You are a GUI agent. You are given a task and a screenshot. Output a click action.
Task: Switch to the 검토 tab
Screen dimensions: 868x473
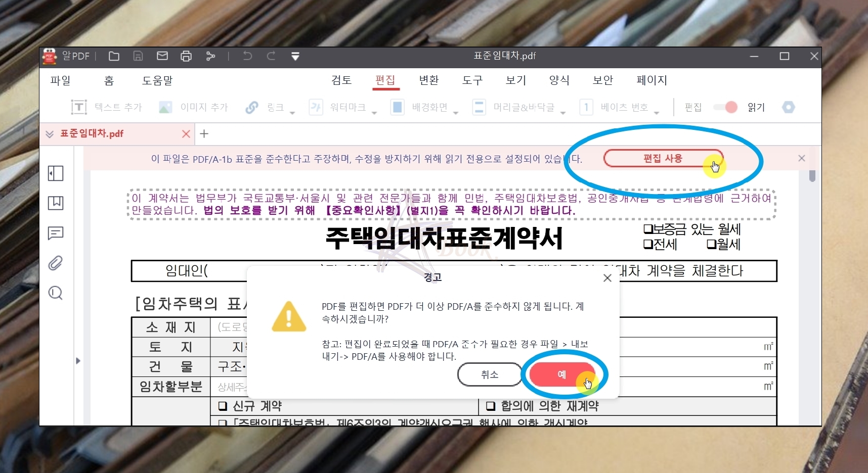point(341,80)
